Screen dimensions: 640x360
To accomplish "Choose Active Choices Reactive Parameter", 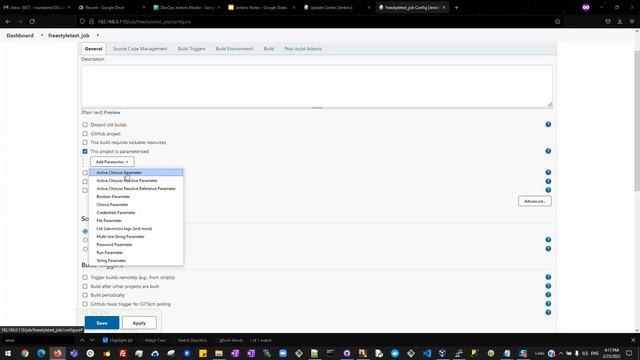I will pyautogui.click(x=136, y=180).
